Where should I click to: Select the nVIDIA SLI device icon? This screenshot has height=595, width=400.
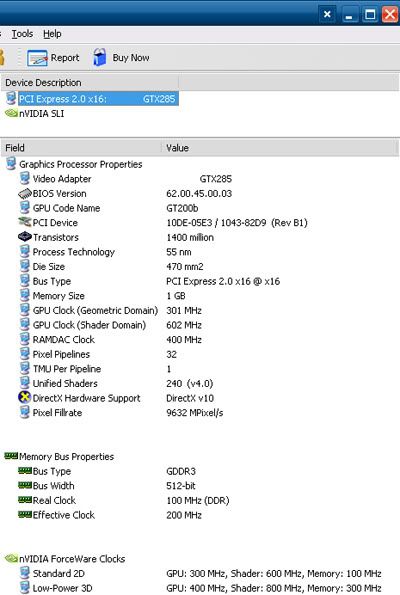(x=11, y=113)
